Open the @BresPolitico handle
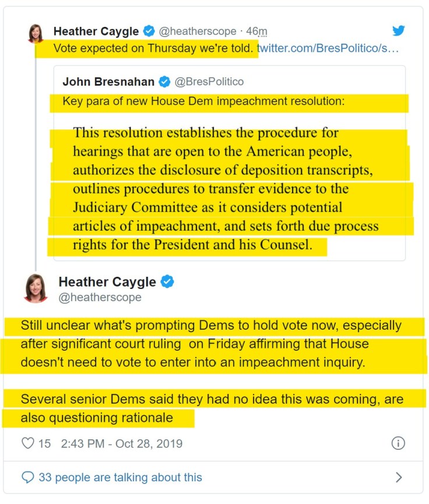The width and height of the screenshot is (429, 504). (x=209, y=82)
